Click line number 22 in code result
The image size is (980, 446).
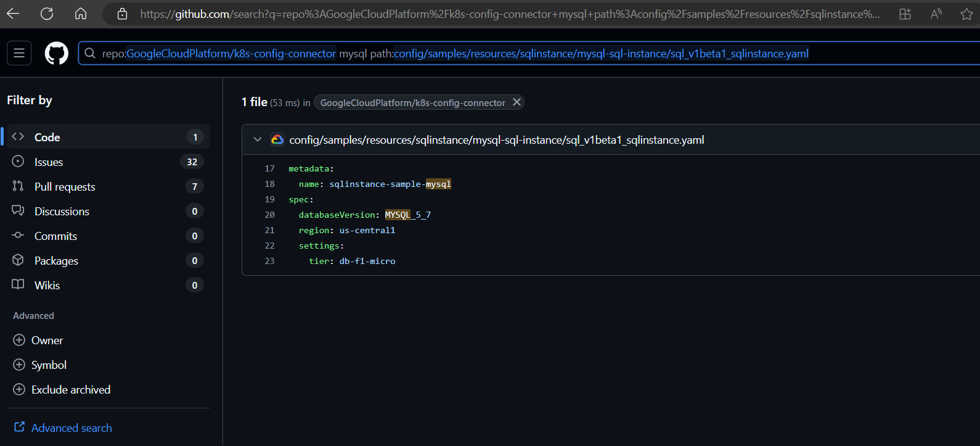[269, 246]
